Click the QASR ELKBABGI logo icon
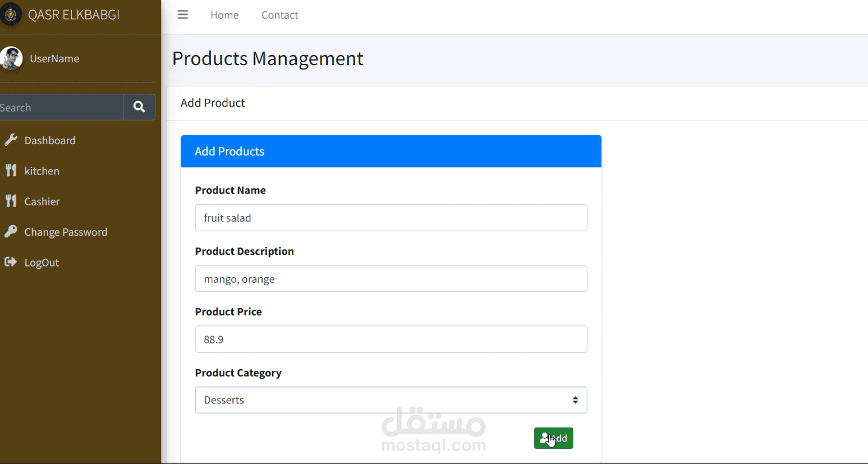This screenshot has width=868, height=464. click(x=11, y=15)
